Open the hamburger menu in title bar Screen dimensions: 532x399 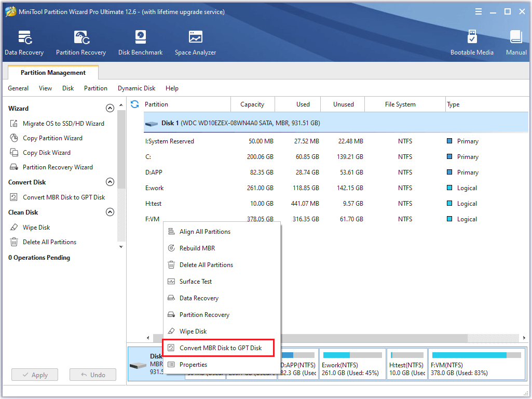tap(479, 11)
